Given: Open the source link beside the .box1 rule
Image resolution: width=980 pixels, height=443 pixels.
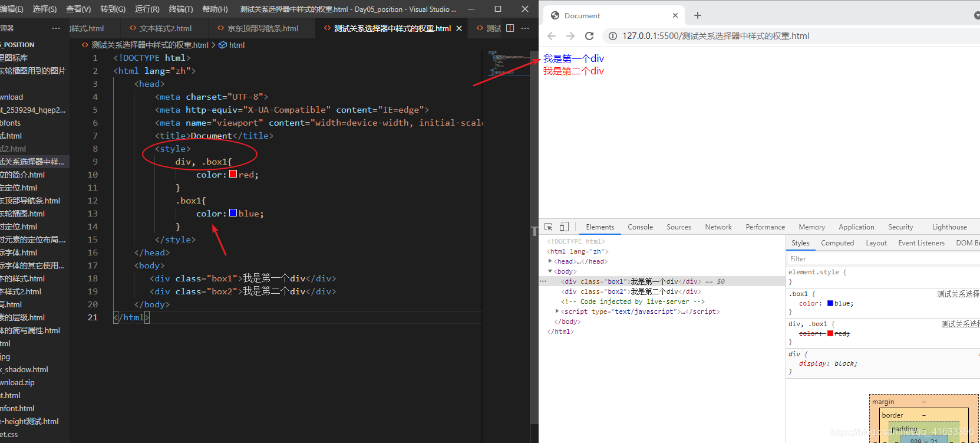Looking at the screenshot, I should [958, 294].
